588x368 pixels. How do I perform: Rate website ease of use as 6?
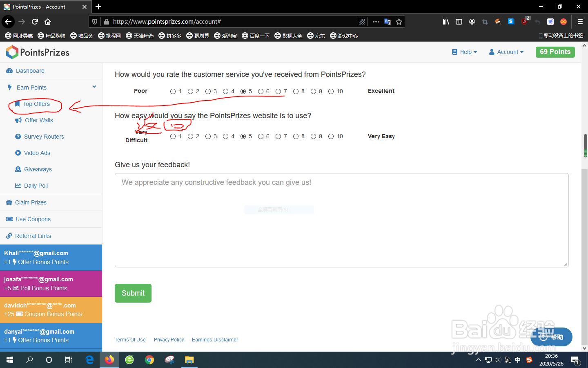tap(261, 136)
